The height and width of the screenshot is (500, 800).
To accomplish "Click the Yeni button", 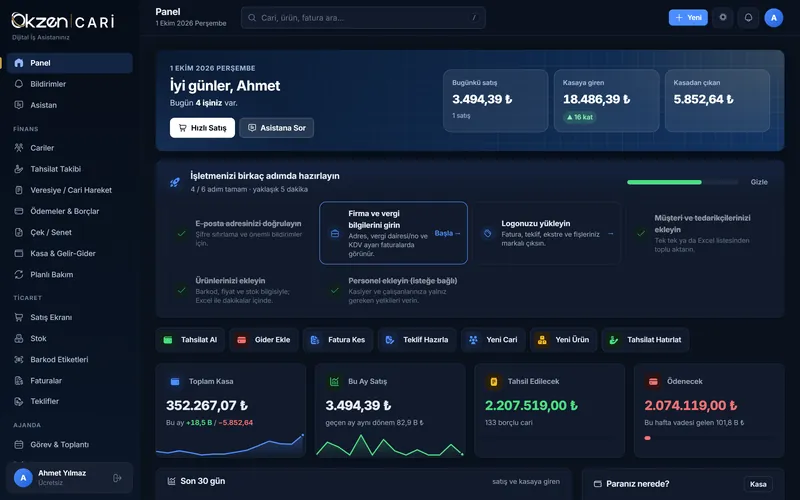I will pos(688,17).
